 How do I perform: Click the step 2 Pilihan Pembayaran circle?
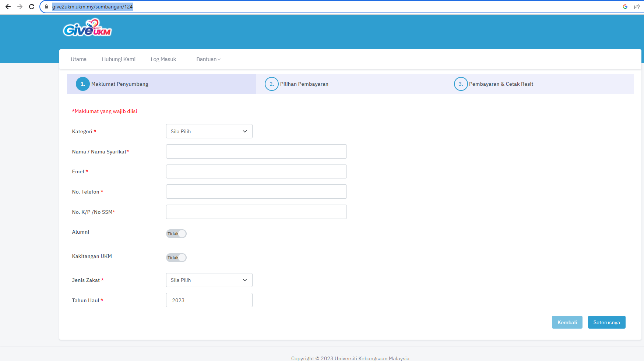point(271,84)
